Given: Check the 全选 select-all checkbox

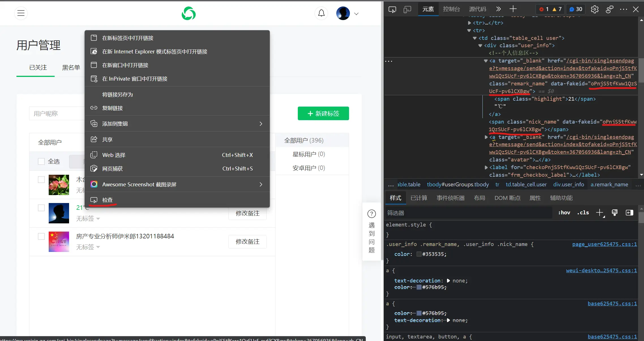Looking at the screenshot, I should coord(41,161).
